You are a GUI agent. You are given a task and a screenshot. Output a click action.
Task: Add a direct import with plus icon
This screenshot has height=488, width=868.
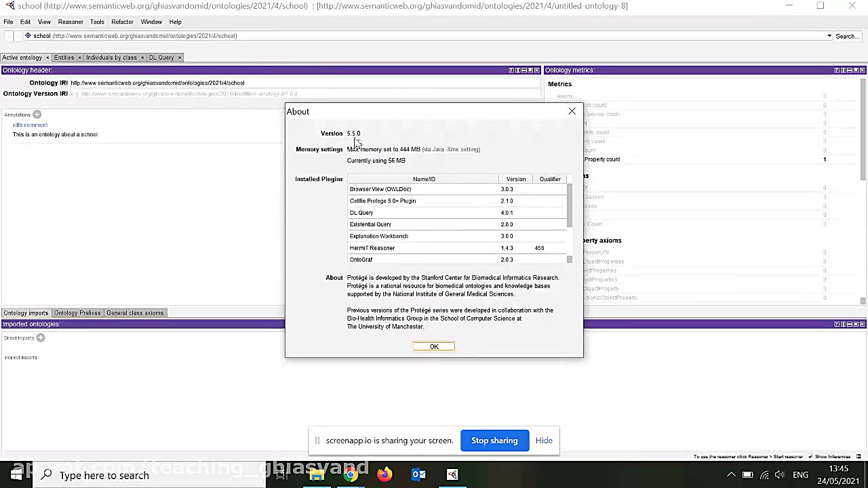pyautogui.click(x=41, y=338)
